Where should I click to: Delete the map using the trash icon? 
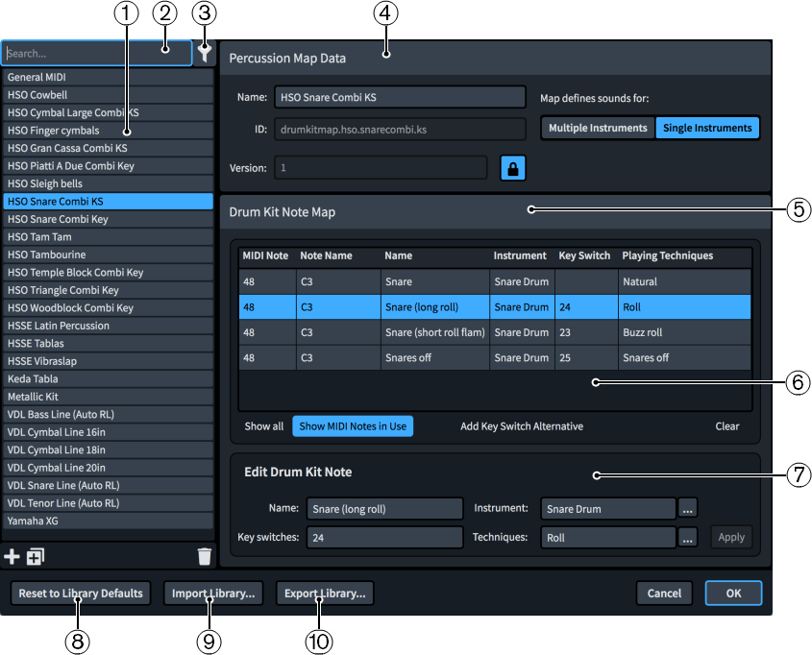[x=203, y=555]
